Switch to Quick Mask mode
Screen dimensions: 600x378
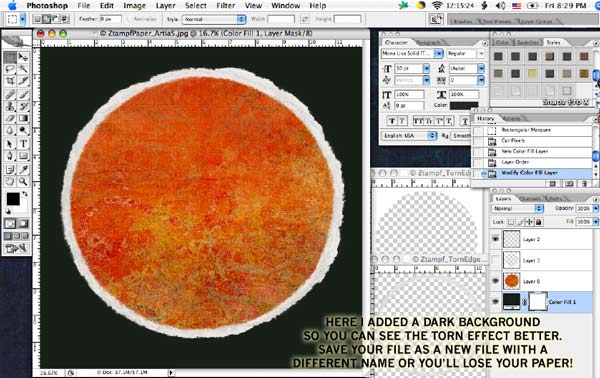tap(23, 223)
